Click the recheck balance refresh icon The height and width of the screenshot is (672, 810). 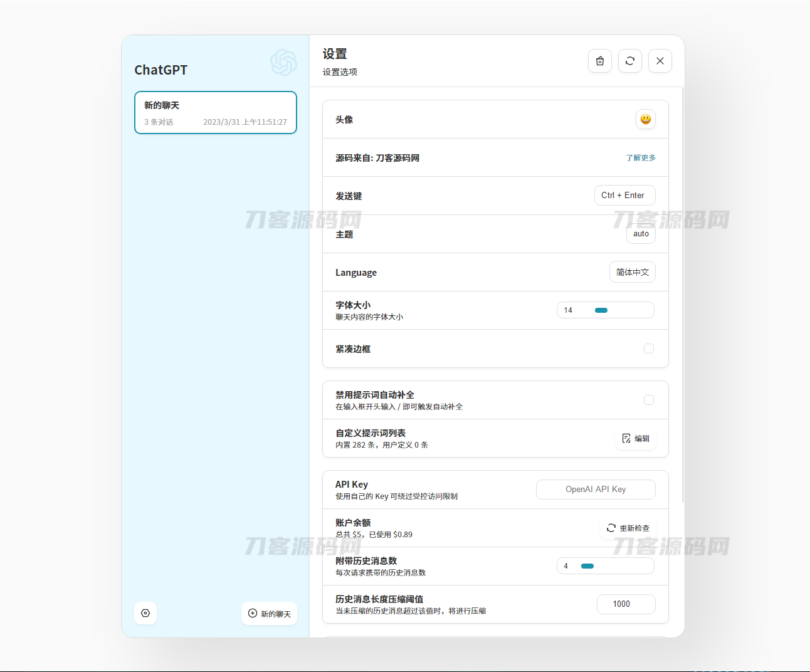[x=611, y=528]
